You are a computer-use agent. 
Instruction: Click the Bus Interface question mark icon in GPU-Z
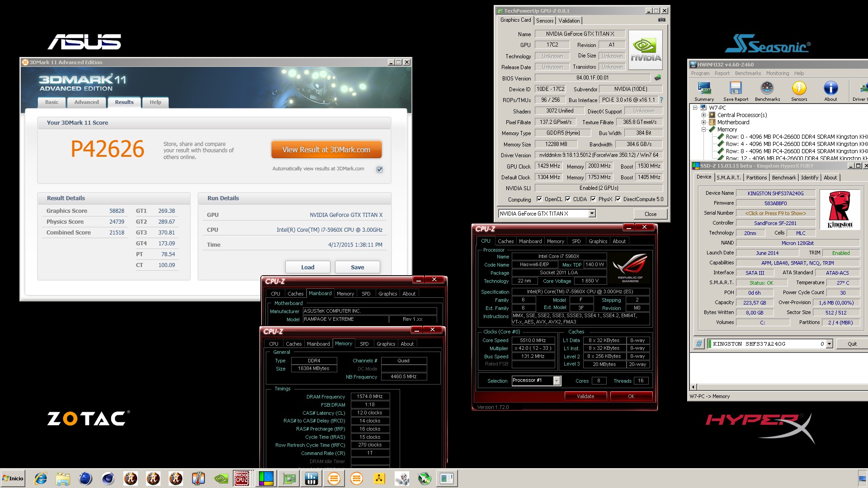pos(661,100)
